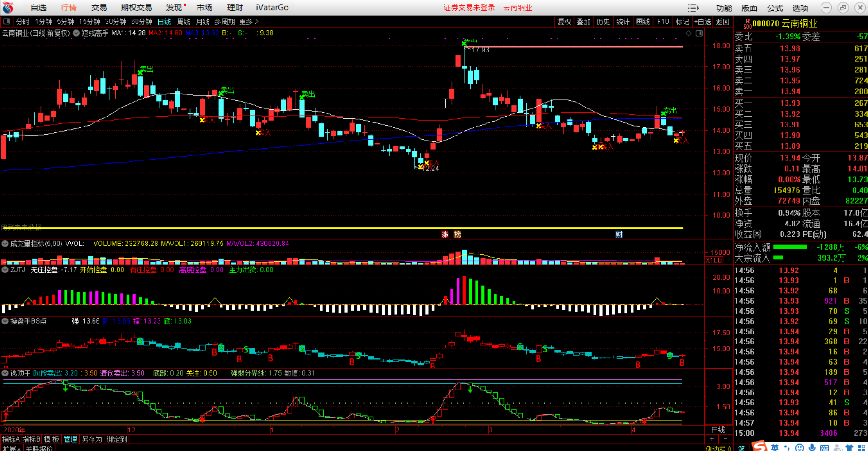This screenshot has width=868, height=451.
Task: Add stock with the +自选 button
Action: (x=703, y=22)
